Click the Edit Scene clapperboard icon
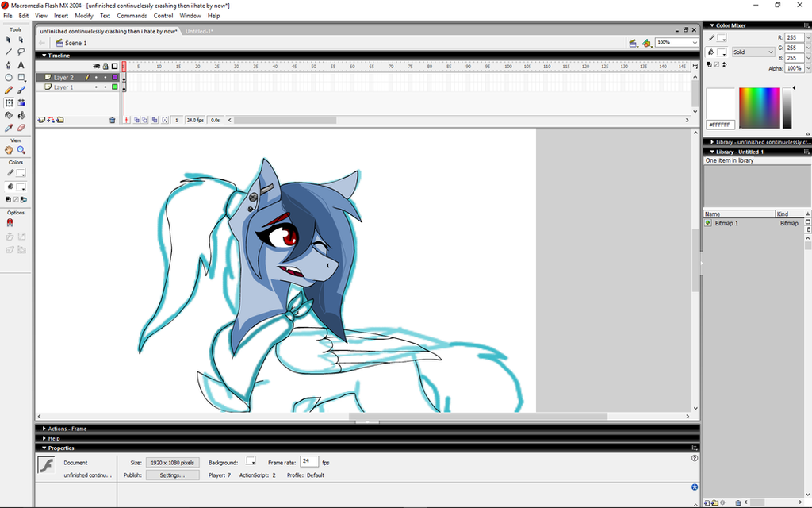Image resolution: width=812 pixels, height=508 pixels. pos(633,43)
